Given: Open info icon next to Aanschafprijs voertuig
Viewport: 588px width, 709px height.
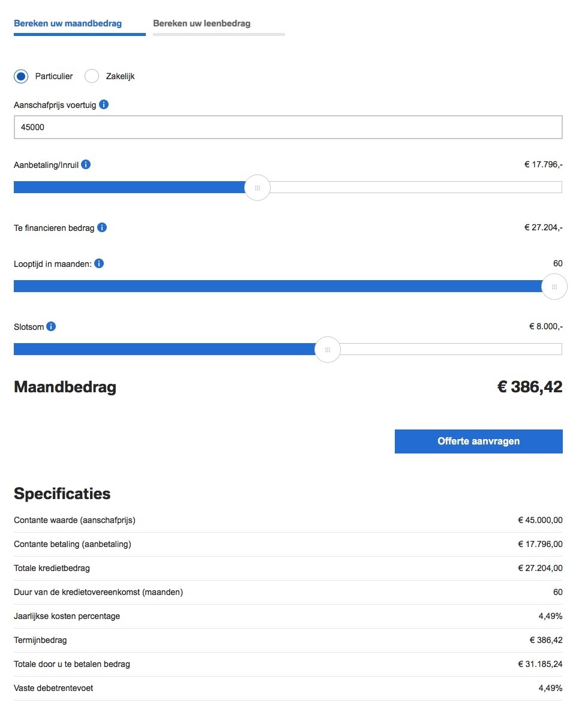Looking at the screenshot, I should (104, 105).
